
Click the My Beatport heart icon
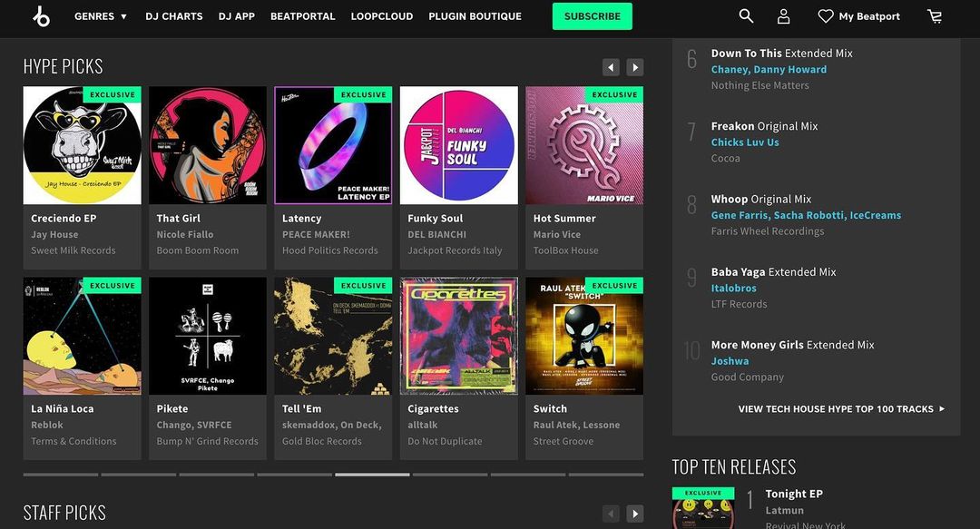[x=825, y=16]
